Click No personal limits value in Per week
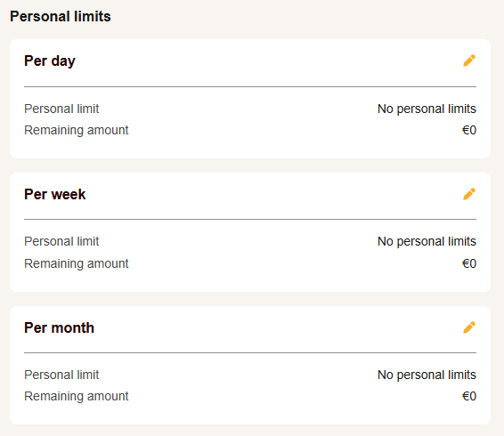 pos(427,242)
